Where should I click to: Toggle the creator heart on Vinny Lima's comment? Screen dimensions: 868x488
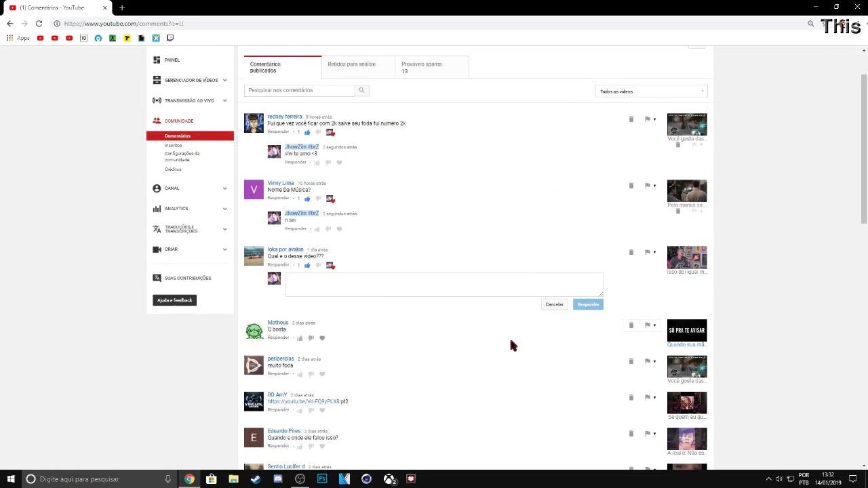330,199
